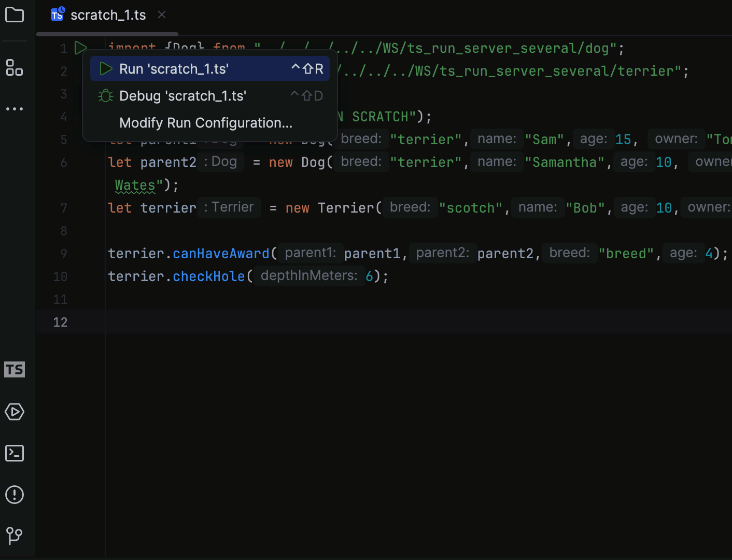Image resolution: width=732 pixels, height=560 pixels.
Task: Click the More Tool Windows icon
Action: (14, 108)
